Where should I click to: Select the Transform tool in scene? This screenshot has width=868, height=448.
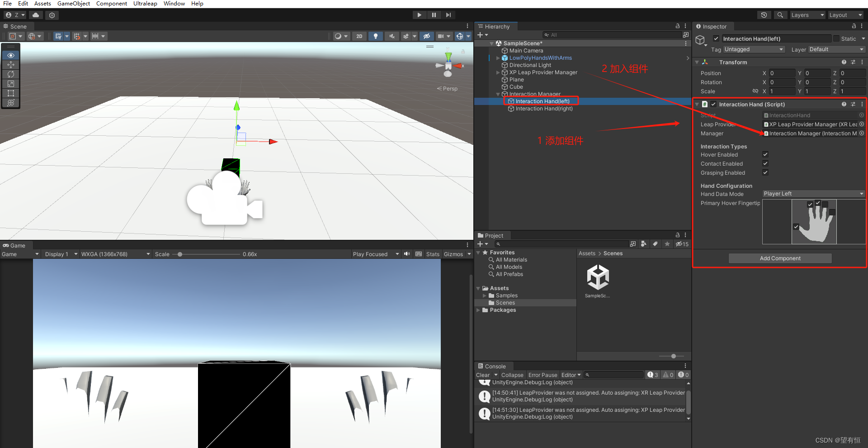[11, 103]
